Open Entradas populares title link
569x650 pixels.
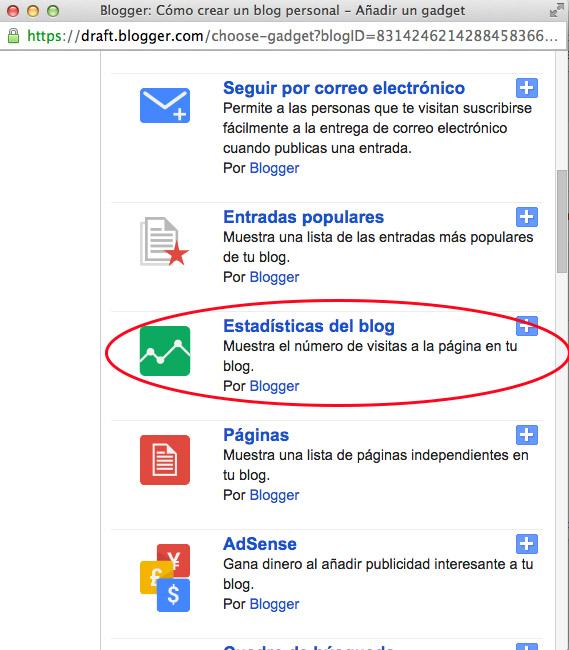point(303,217)
